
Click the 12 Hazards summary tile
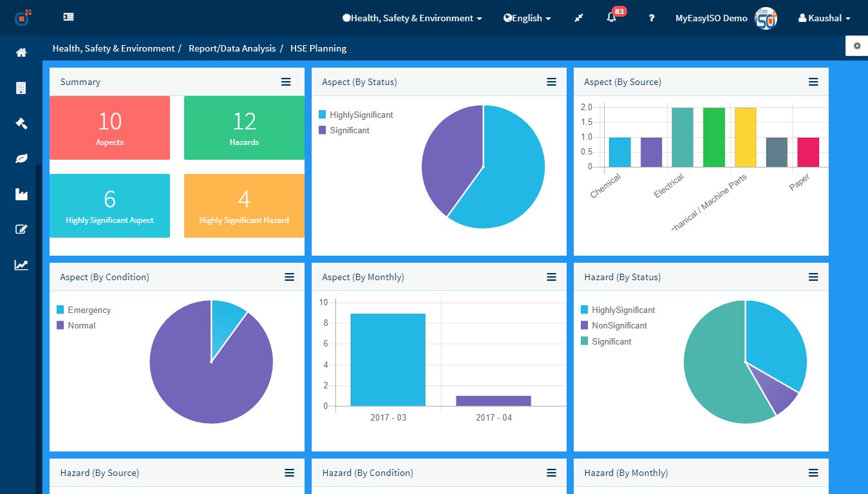click(244, 128)
